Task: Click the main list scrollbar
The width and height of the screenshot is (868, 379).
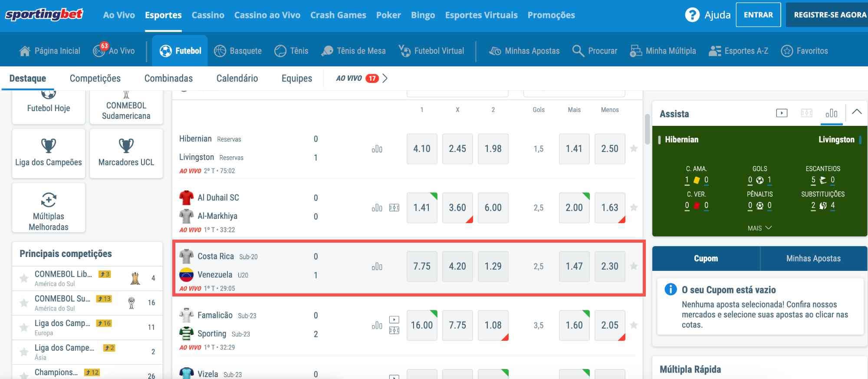Action: tap(648, 129)
